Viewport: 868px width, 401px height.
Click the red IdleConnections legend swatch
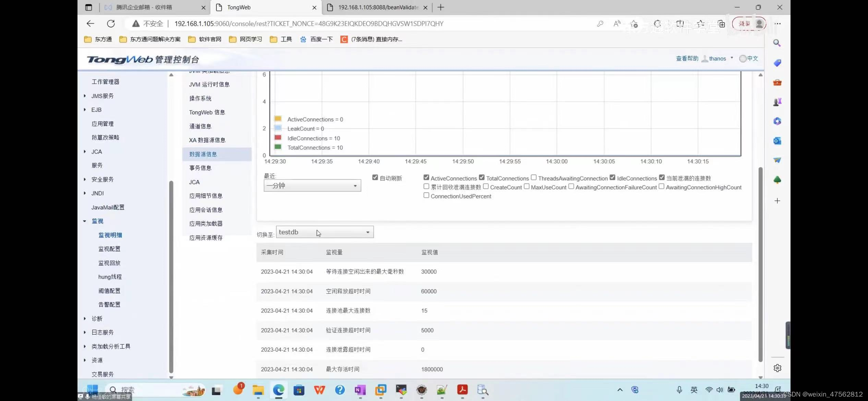278,138
